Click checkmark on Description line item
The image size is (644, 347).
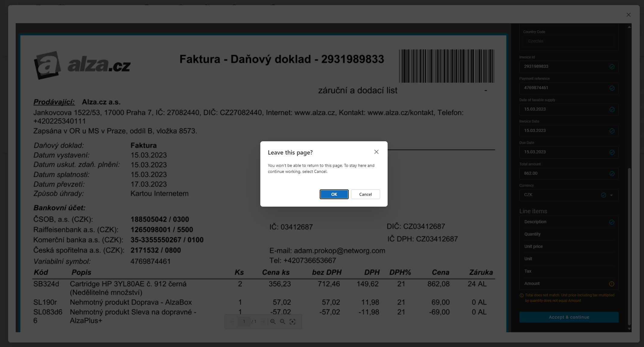[x=612, y=222]
